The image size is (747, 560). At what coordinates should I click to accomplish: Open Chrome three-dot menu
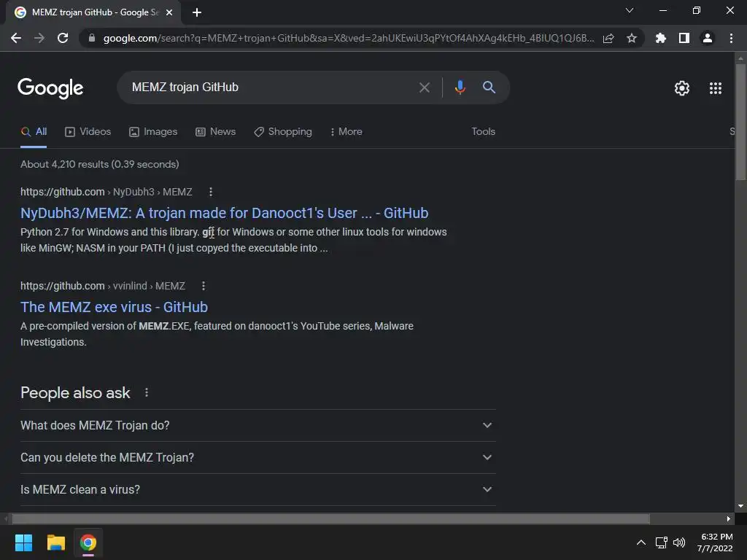pos(731,38)
